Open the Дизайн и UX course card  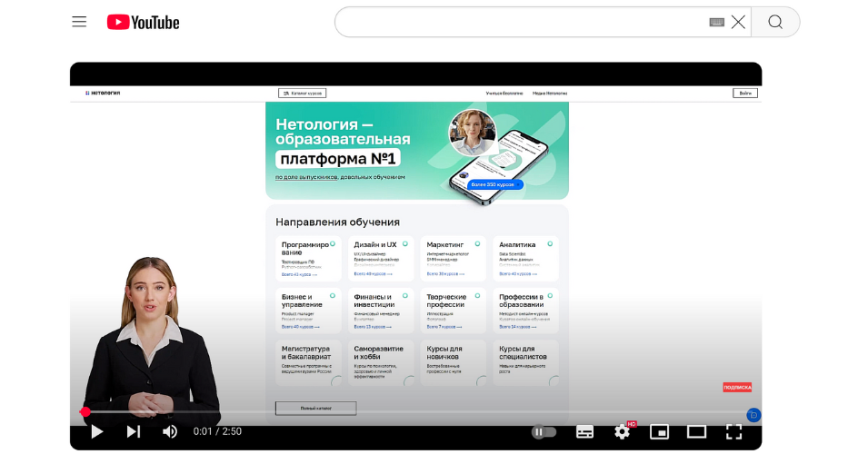click(x=381, y=259)
